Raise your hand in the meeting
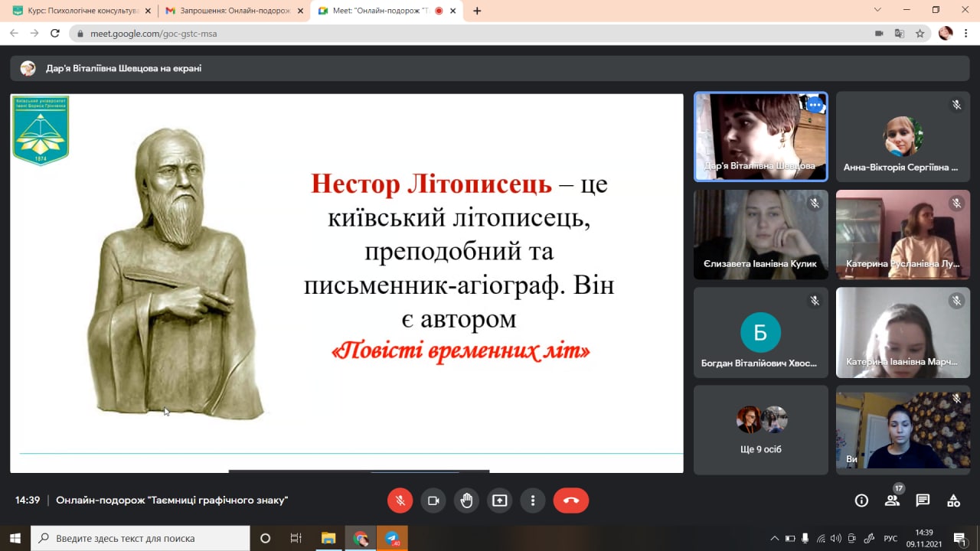This screenshot has width=980, height=551. (466, 500)
